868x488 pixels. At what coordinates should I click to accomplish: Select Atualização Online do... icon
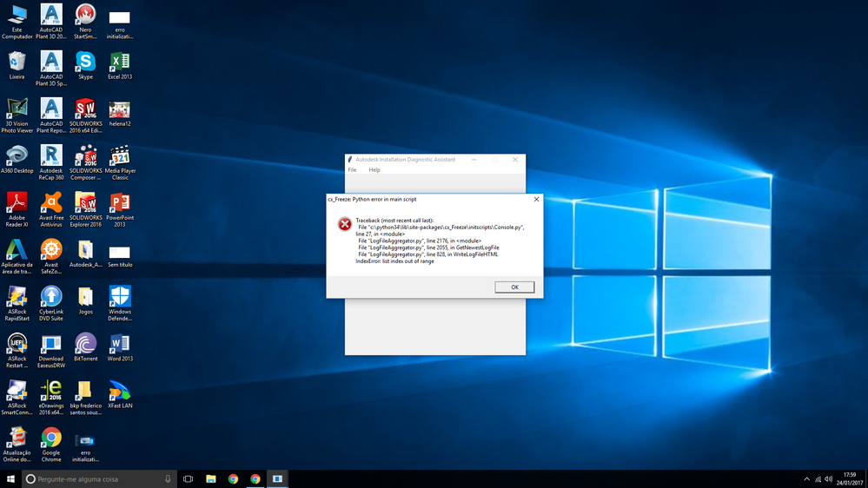[x=17, y=445]
